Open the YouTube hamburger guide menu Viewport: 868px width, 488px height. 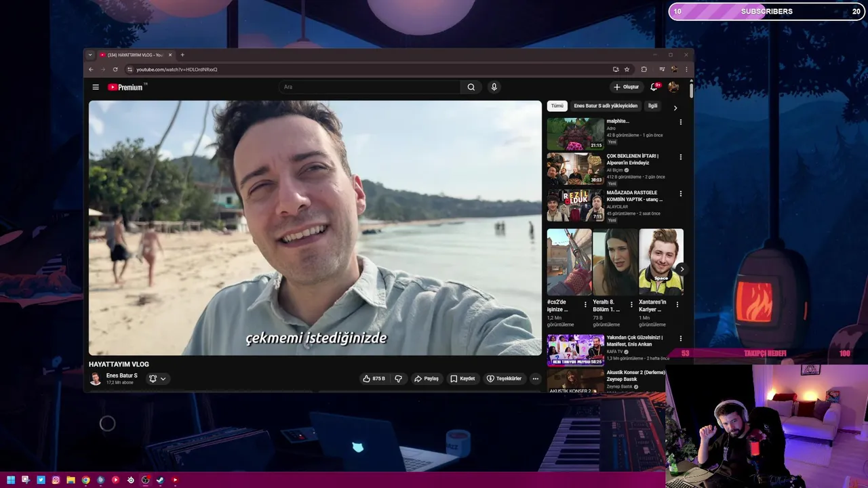pos(96,87)
